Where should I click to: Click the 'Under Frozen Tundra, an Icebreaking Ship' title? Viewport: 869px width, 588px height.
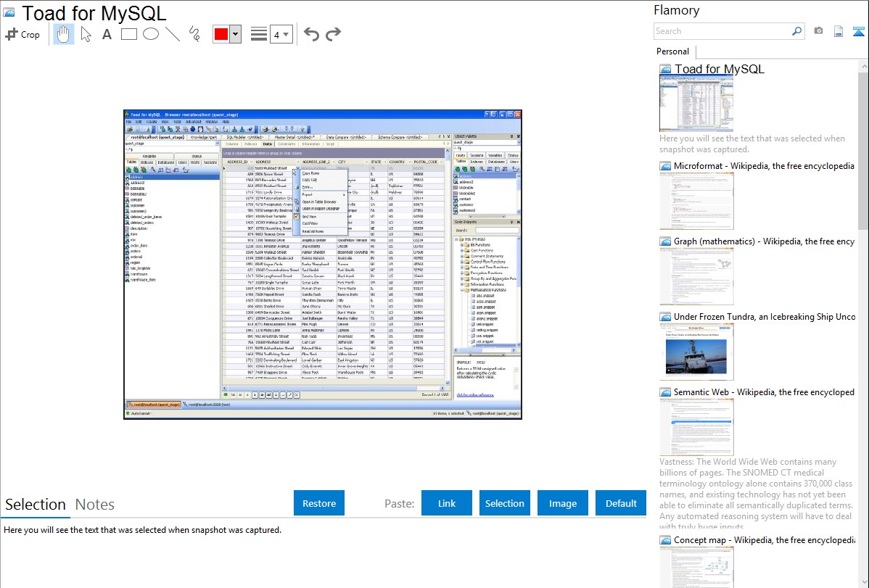pyautogui.click(x=765, y=316)
